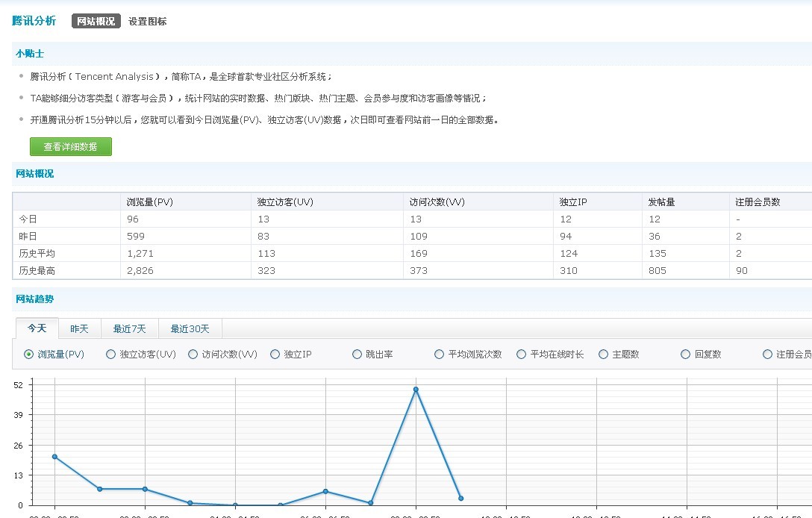Click the last data point of the PV line
This screenshot has width=812, height=518.
pos(461,499)
